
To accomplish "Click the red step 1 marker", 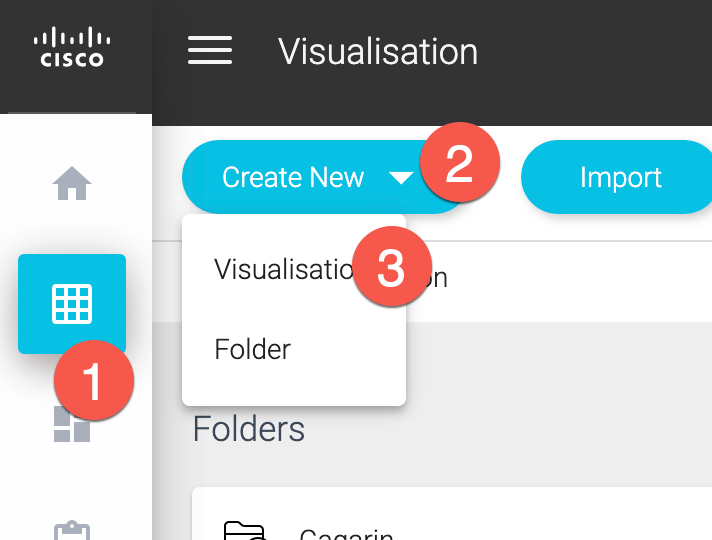I will (93, 381).
